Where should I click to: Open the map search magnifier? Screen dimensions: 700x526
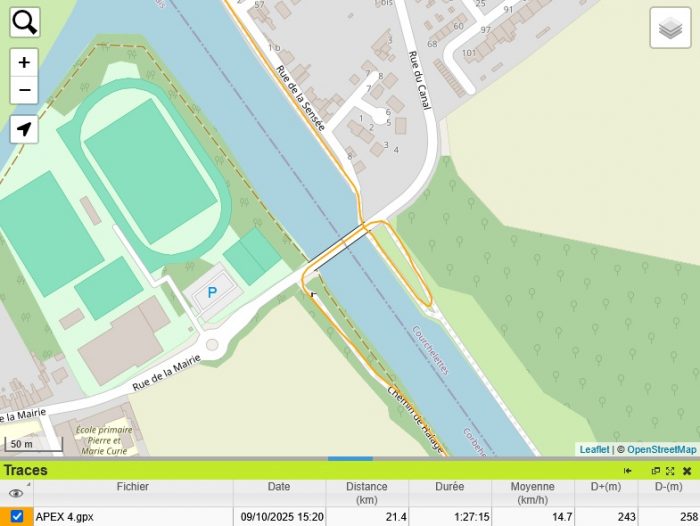click(25, 22)
